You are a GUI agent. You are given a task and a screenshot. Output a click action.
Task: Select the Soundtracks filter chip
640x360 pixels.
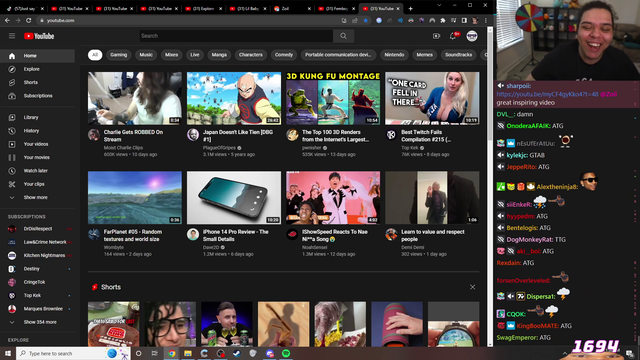pyautogui.click(x=458, y=55)
